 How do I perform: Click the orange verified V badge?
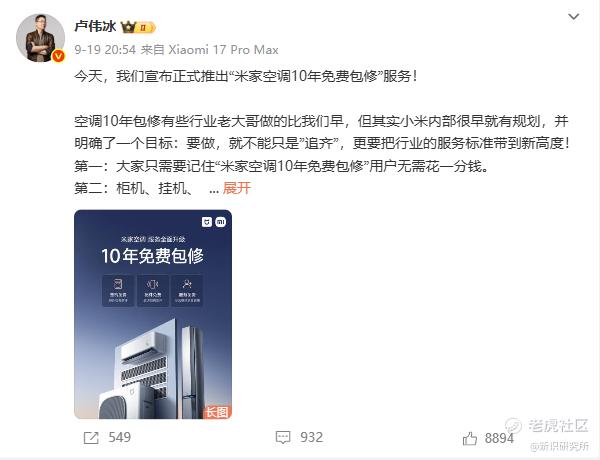point(58,56)
